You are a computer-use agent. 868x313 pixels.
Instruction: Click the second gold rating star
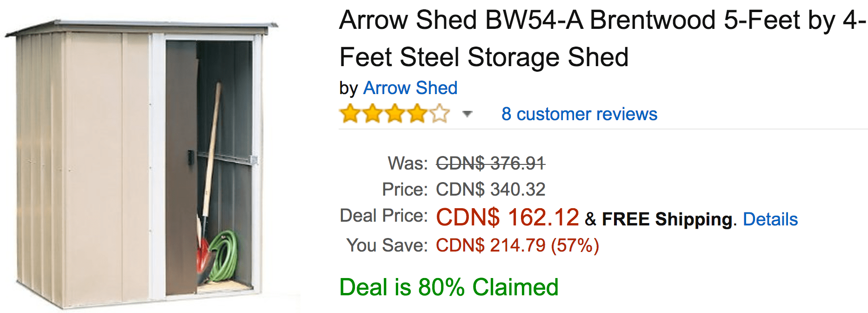pos(373,114)
